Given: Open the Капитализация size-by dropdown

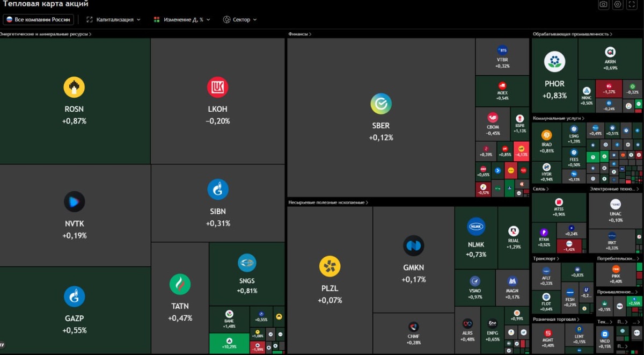Looking at the screenshot, I should [113, 19].
